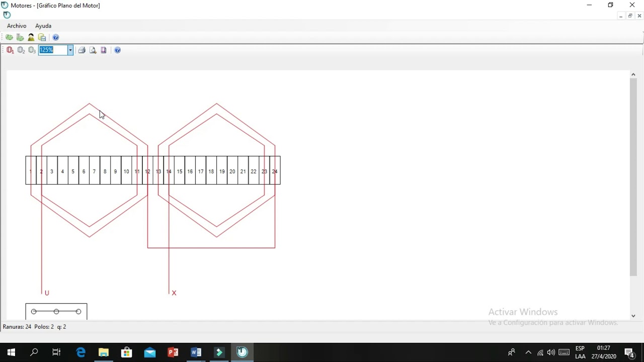Click terminal label U

point(47,293)
